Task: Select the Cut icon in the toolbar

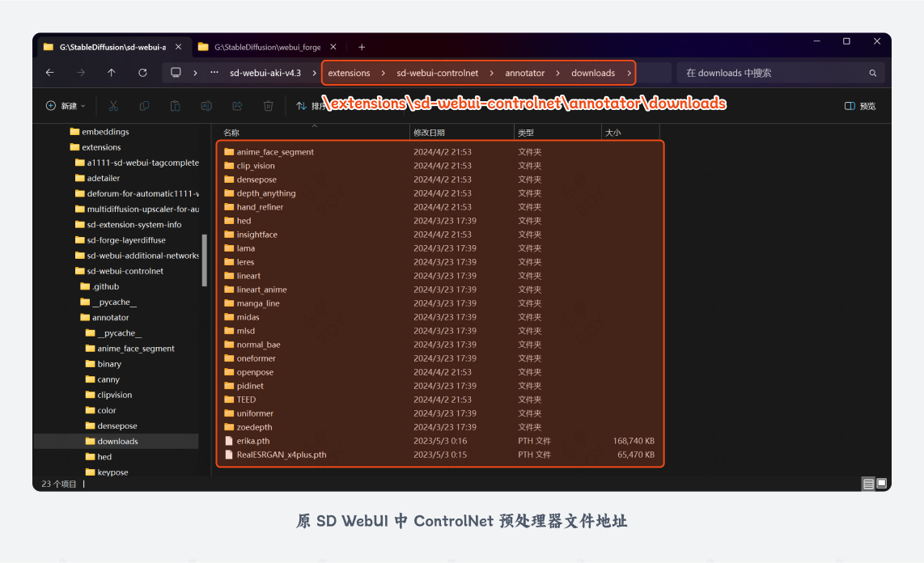Action: pos(113,105)
